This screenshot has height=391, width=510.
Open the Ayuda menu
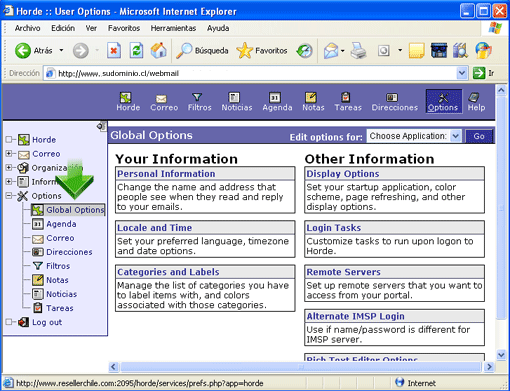pos(218,28)
